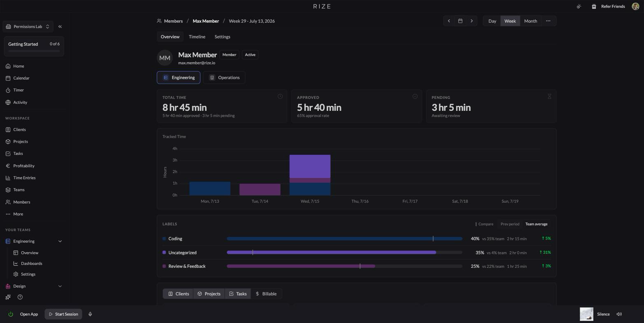Screen dimensions: 644x323
Task: Click the Total Time clock icon
Action: coord(280,96)
